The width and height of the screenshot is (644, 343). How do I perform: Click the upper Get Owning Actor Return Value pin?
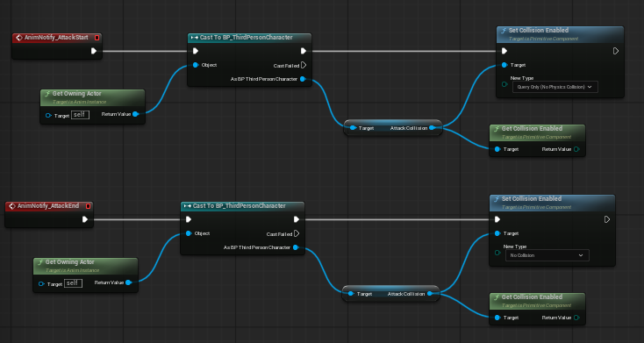point(135,114)
